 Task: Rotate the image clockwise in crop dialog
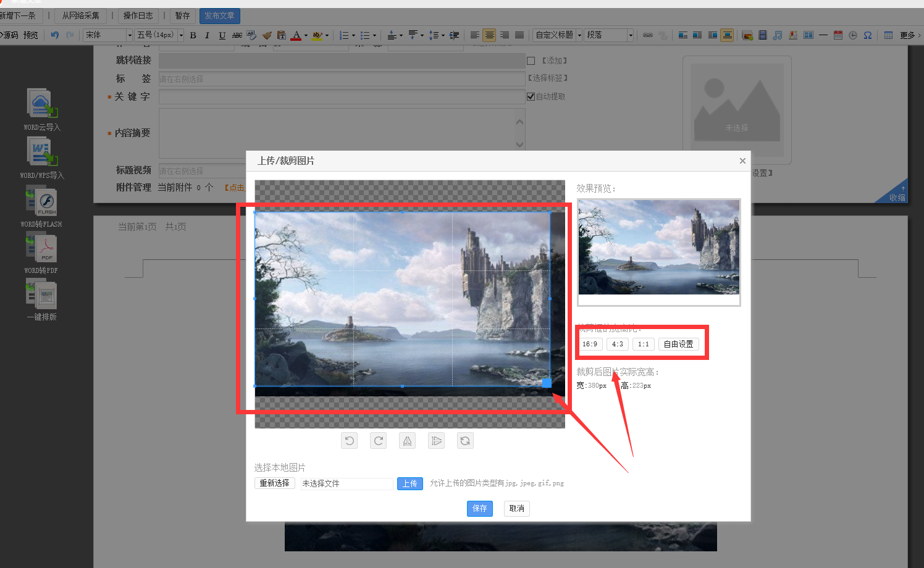(379, 441)
